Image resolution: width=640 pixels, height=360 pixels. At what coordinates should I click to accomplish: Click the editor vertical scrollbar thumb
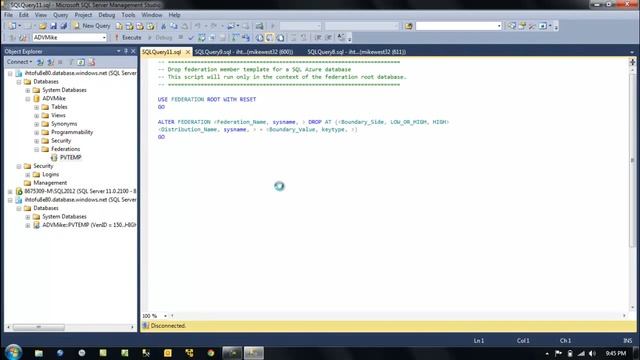pos(632,160)
